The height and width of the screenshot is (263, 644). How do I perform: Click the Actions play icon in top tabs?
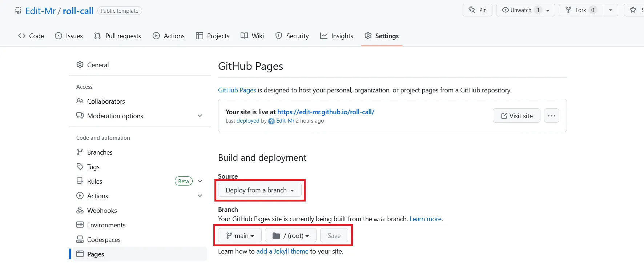click(156, 36)
